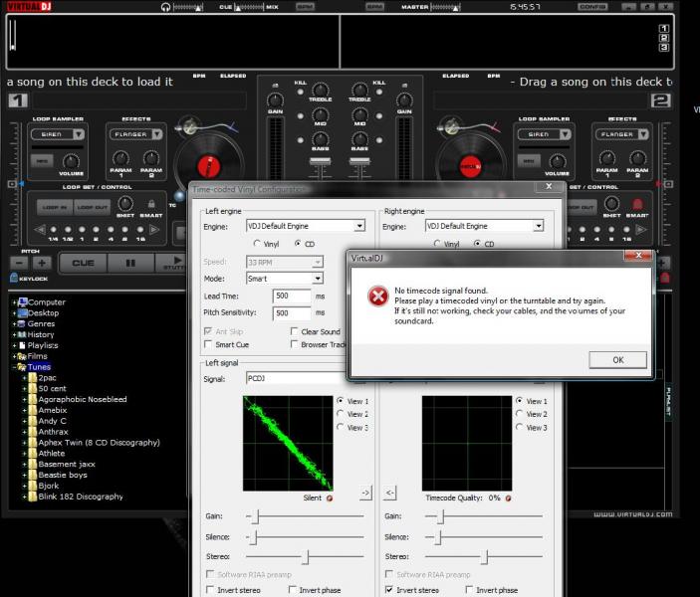Select View 2 radio for left signal
This screenshot has height=597, width=700.
341,414
